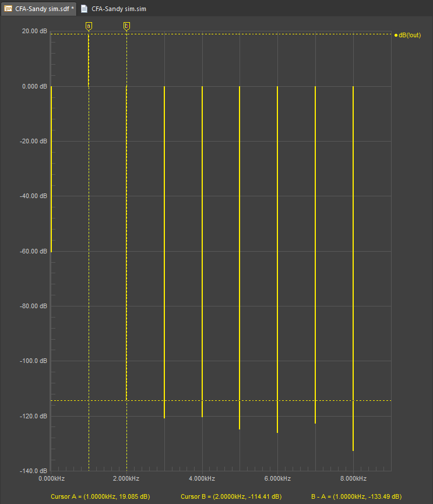Click the Cursor B readout text

pyautogui.click(x=231, y=496)
